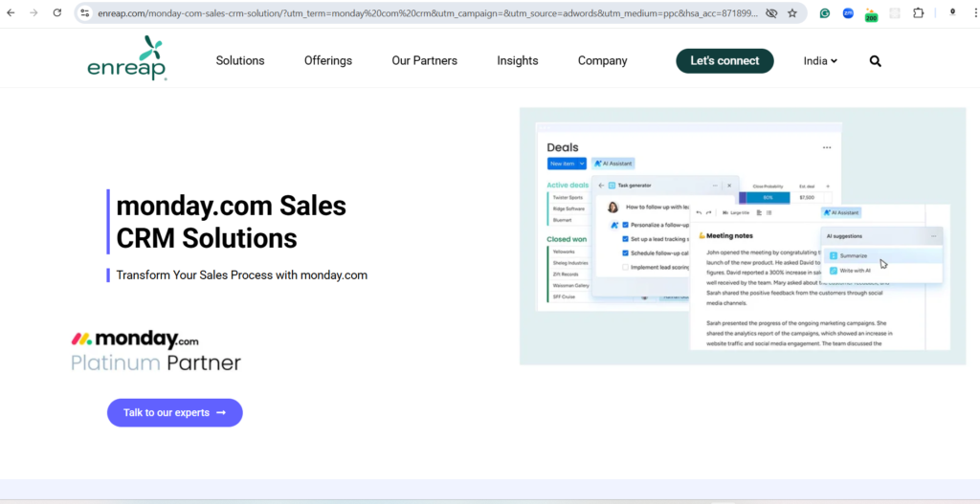
Task: Go back with the browser back arrow
Action: click(x=11, y=13)
